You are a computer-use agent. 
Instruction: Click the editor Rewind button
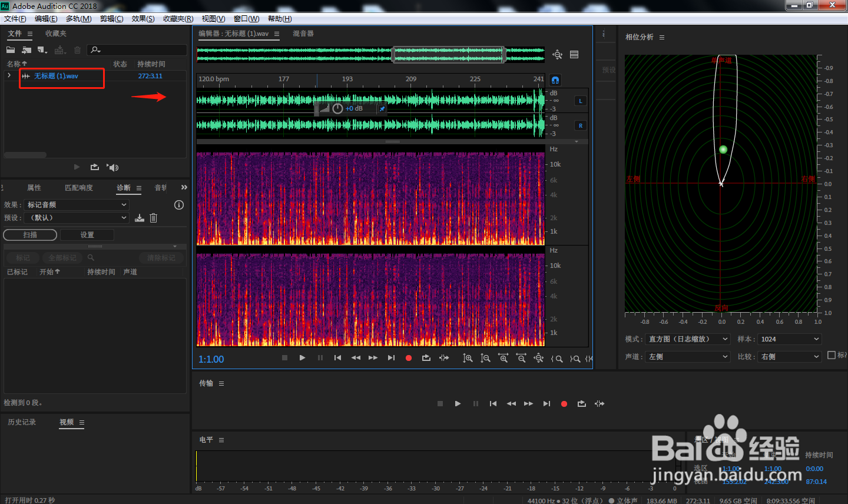coord(356,358)
